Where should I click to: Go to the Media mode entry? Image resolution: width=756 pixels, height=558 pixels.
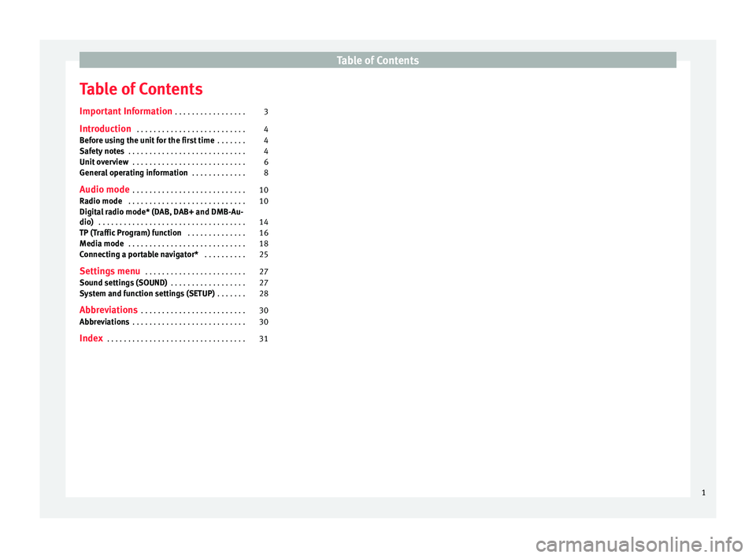102,244
